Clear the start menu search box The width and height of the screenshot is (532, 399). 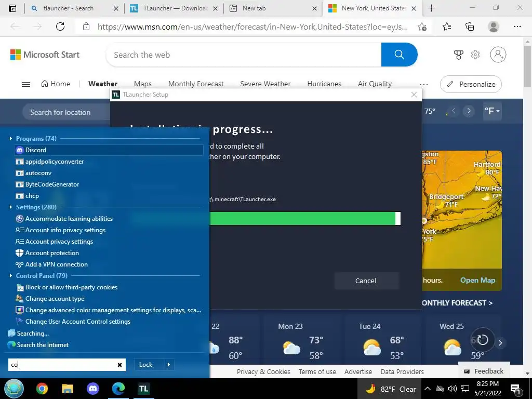pyautogui.click(x=119, y=365)
